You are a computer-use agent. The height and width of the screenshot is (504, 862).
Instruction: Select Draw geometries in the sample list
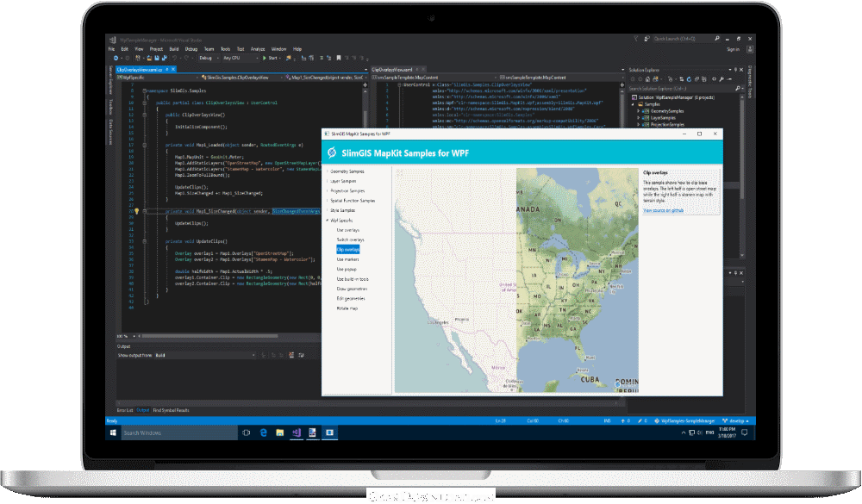[352, 289]
